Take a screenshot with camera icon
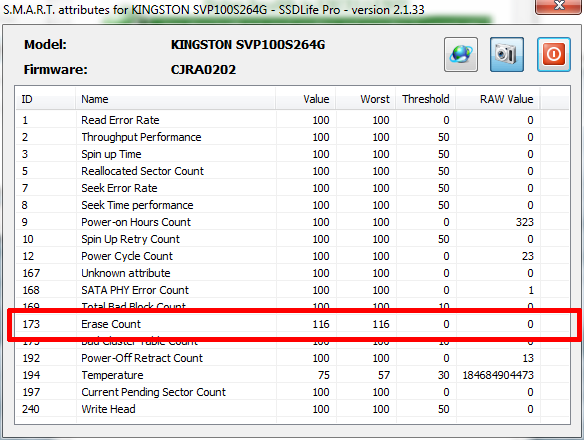Image resolution: width=584 pixels, height=440 pixels. [507, 54]
